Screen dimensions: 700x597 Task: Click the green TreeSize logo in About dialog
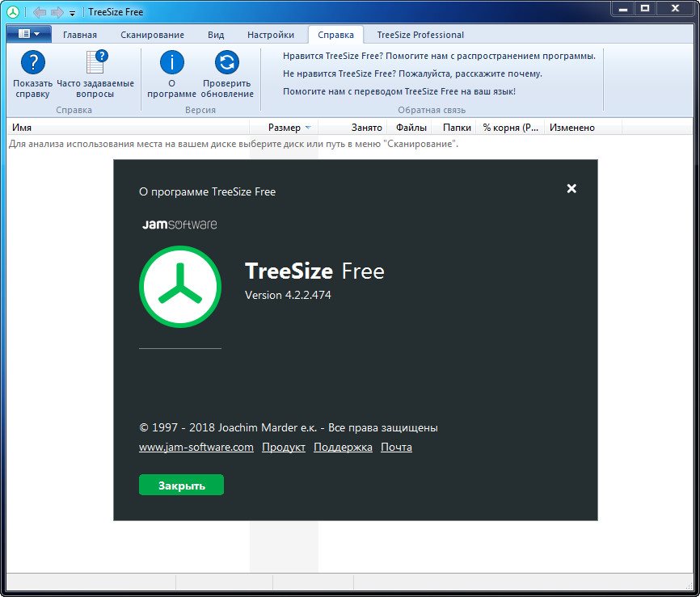point(180,287)
